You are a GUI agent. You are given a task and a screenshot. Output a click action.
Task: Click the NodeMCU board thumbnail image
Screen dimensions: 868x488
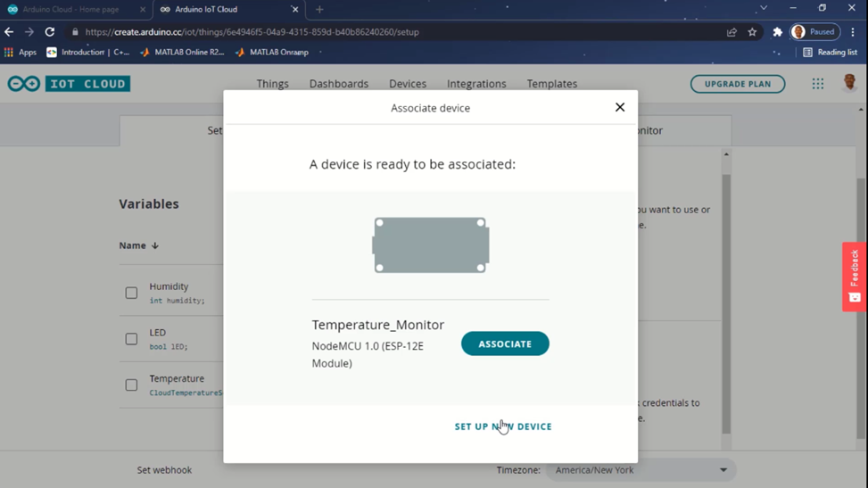click(x=431, y=244)
